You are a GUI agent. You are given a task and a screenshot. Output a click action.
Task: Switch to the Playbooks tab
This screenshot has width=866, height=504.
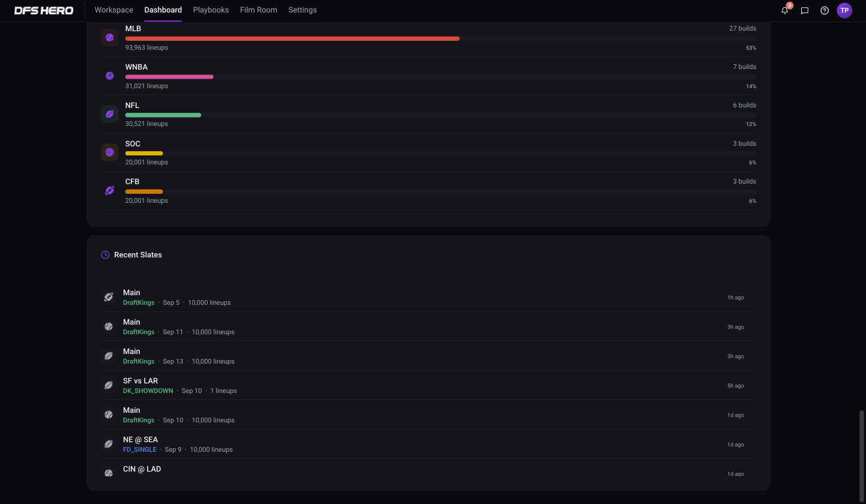coord(211,10)
